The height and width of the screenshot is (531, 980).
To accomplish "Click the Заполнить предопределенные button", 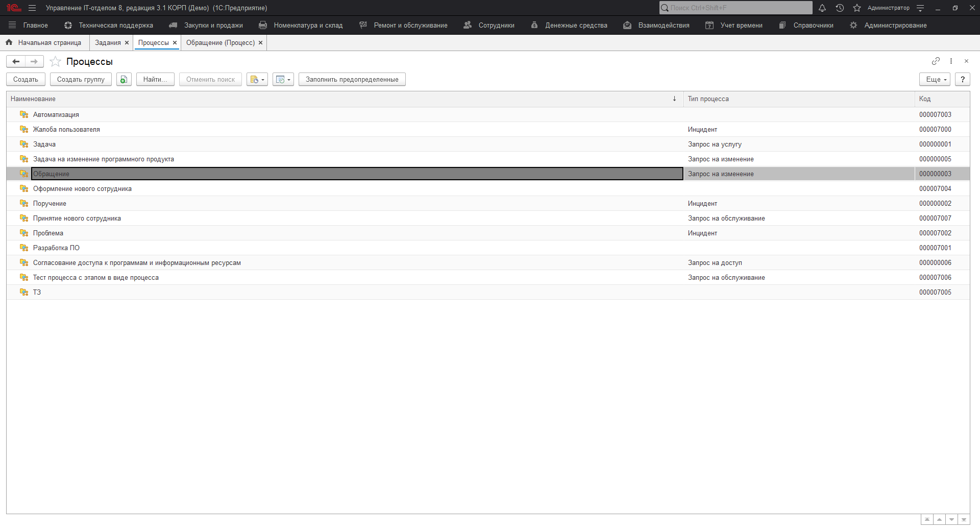I will (352, 79).
